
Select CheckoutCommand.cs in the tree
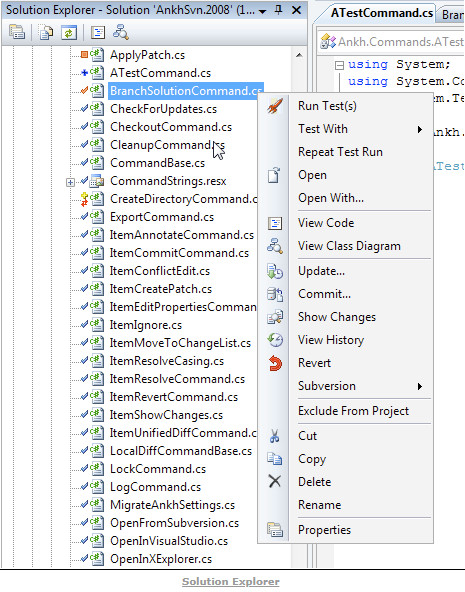[171, 127]
